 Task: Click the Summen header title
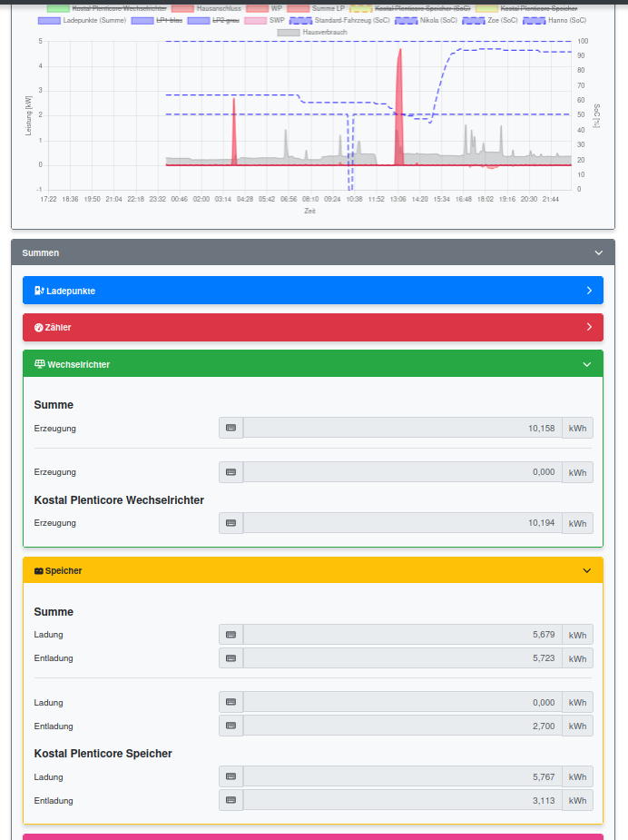tap(41, 252)
